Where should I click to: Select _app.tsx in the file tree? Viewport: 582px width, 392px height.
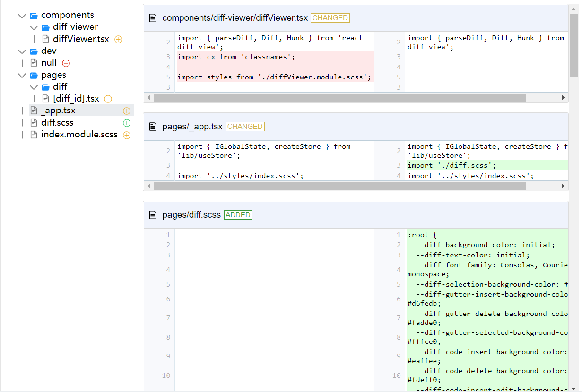58,111
